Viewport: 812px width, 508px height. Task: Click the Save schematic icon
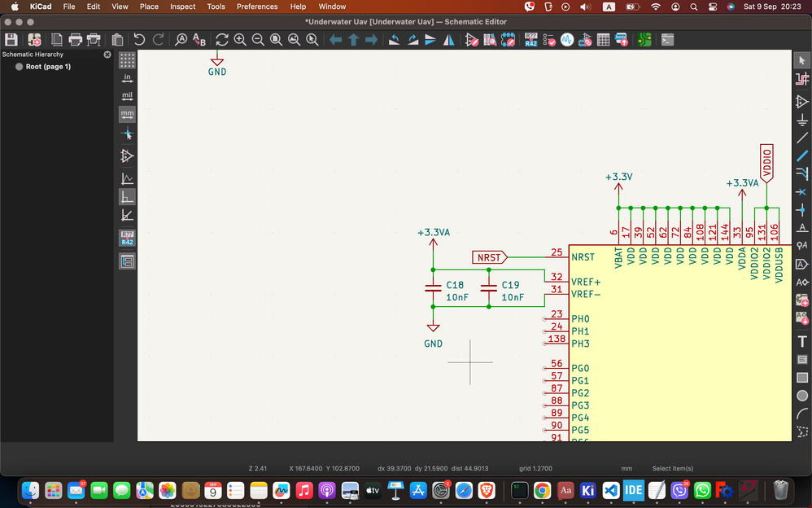pyautogui.click(x=11, y=39)
